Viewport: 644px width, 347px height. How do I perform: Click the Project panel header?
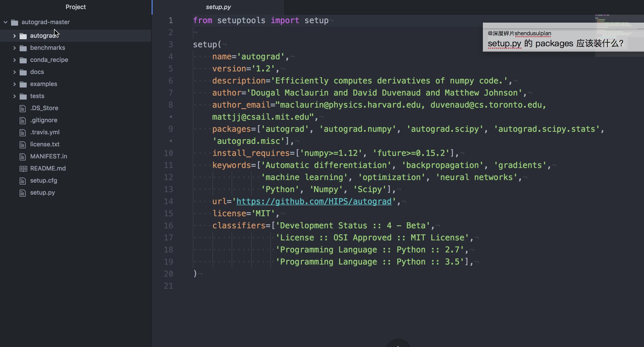pos(76,7)
